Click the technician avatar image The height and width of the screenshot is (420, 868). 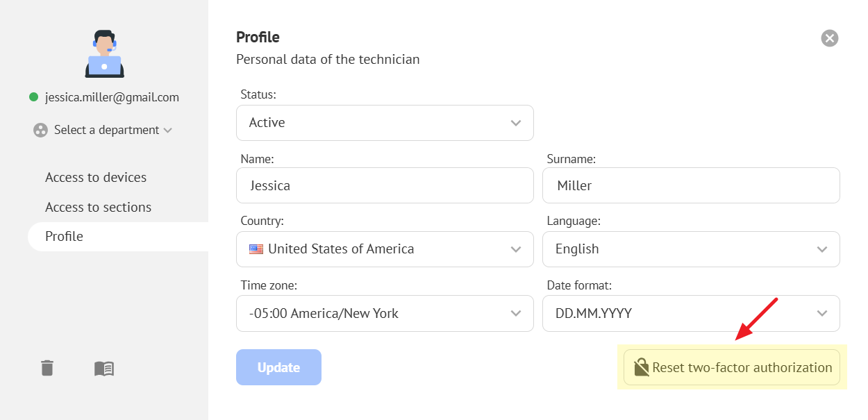pyautogui.click(x=104, y=53)
